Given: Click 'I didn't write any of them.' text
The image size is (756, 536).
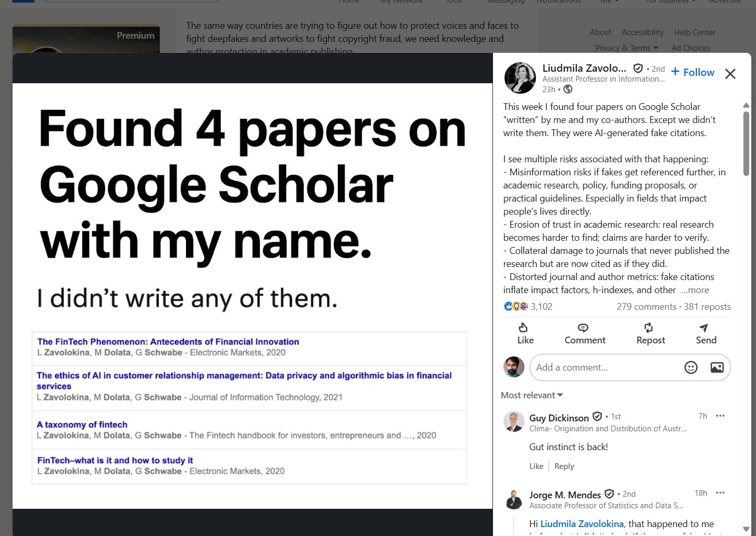Looking at the screenshot, I should [188, 298].
